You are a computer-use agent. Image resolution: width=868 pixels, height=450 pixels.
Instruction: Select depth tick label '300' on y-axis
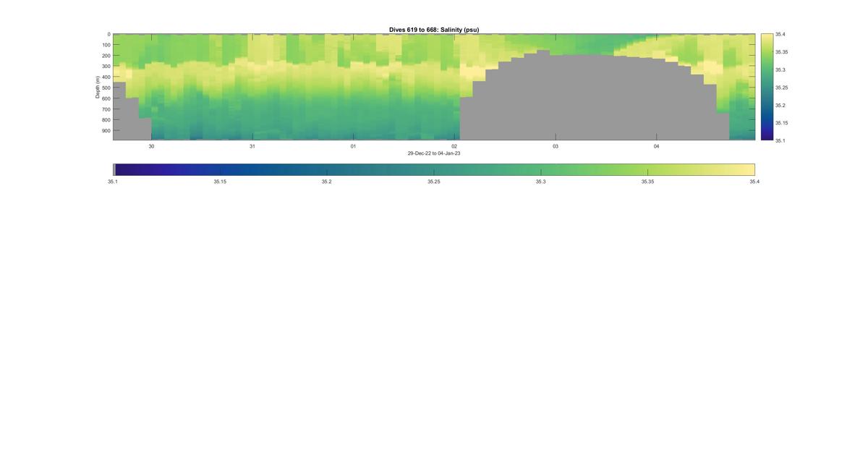pyautogui.click(x=106, y=67)
